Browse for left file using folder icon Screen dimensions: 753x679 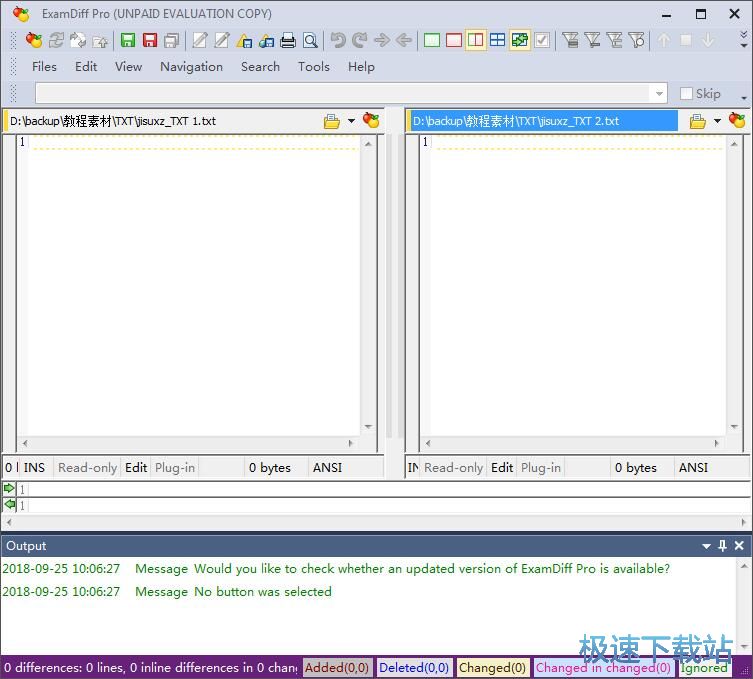tap(332, 121)
